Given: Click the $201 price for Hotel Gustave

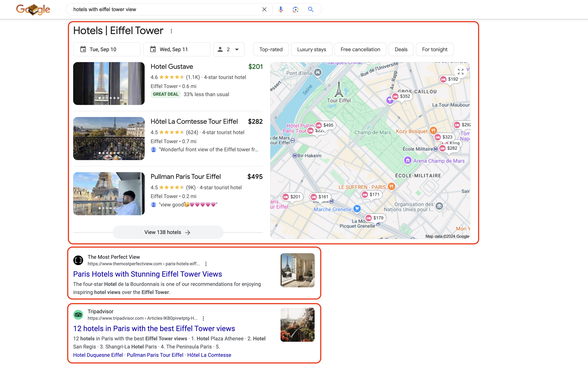Looking at the screenshot, I should pos(256,66).
